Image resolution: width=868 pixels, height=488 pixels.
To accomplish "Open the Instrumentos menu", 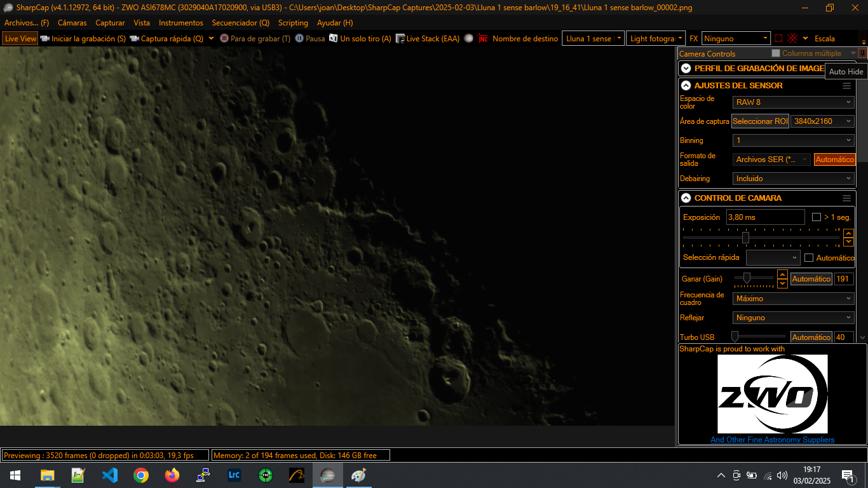I will point(181,23).
